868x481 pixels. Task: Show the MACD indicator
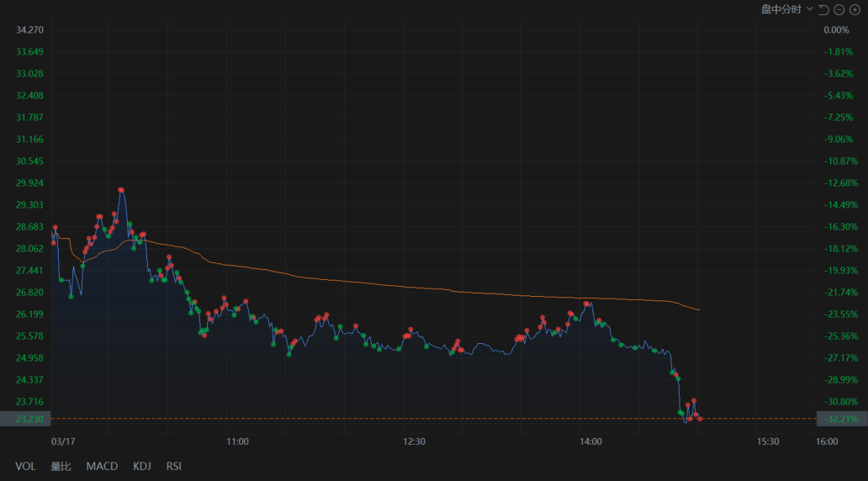pyautogui.click(x=102, y=466)
